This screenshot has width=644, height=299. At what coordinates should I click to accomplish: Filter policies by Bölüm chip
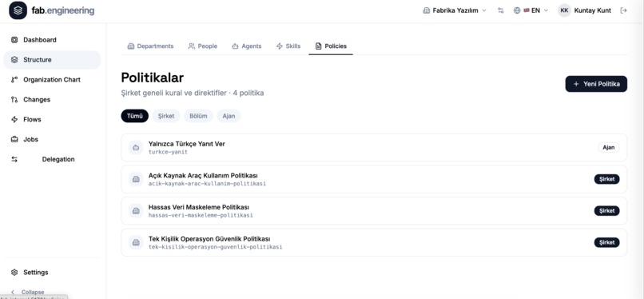point(198,116)
